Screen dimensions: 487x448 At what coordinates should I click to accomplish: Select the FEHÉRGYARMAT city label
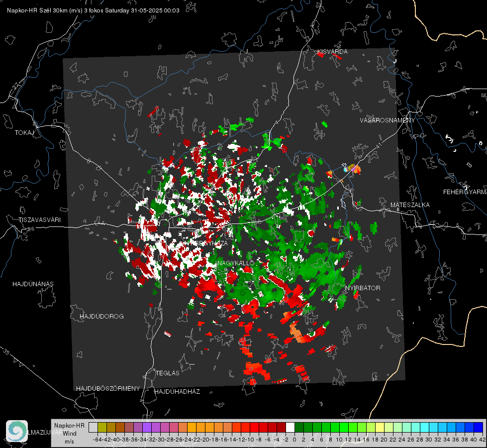coord(465,192)
